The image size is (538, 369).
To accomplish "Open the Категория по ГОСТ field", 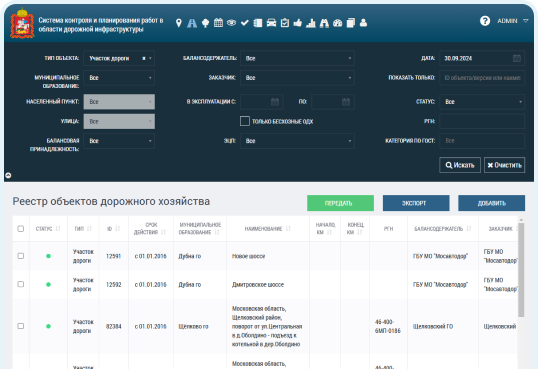I will (x=482, y=141).
